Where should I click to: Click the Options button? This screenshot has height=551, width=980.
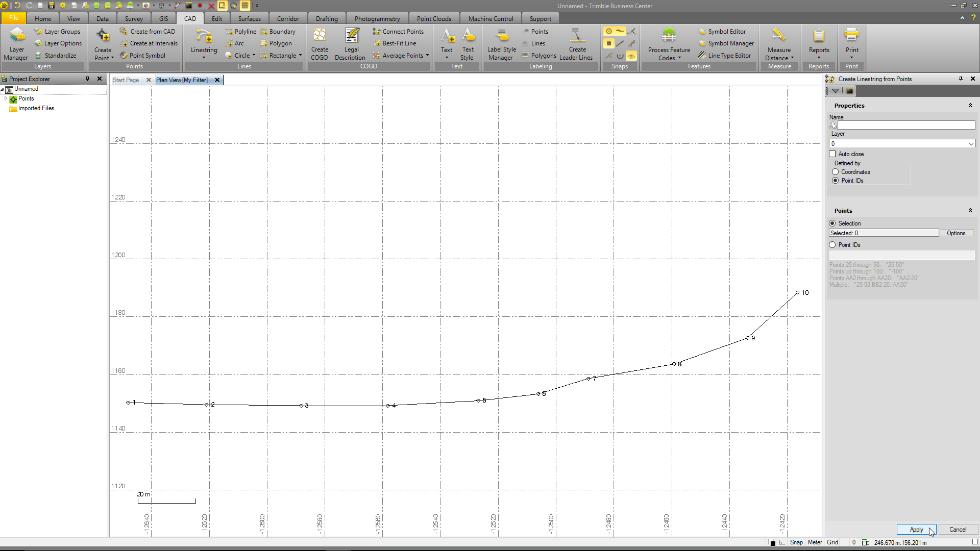(955, 233)
